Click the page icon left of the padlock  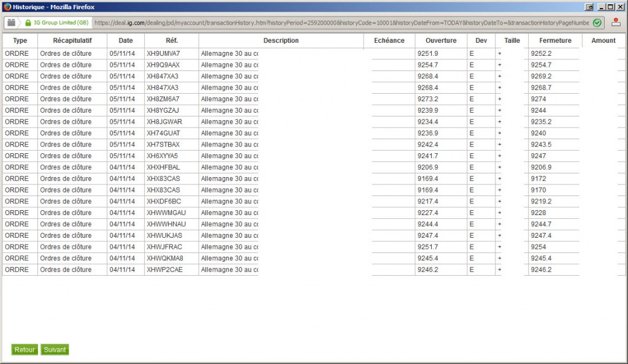11,23
